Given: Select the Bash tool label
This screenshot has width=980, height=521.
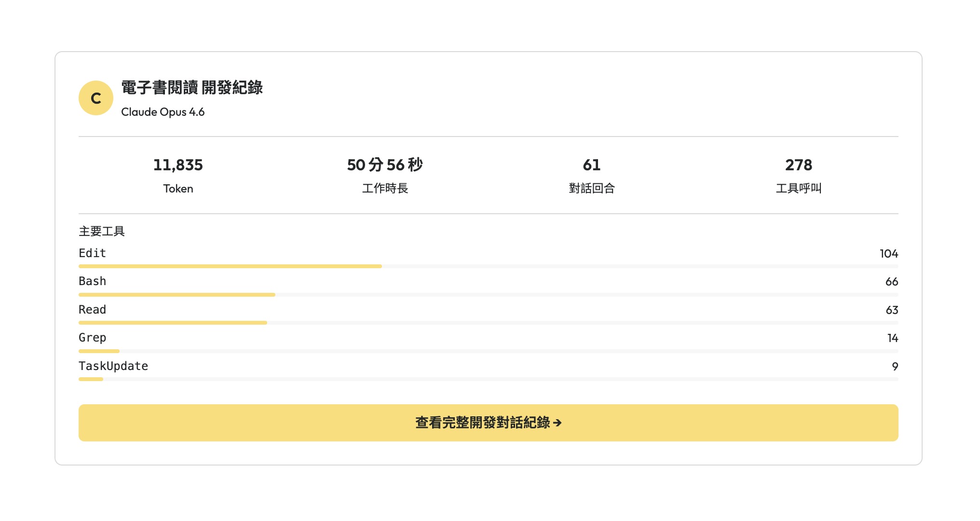Looking at the screenshot, I should coord(91,281).
